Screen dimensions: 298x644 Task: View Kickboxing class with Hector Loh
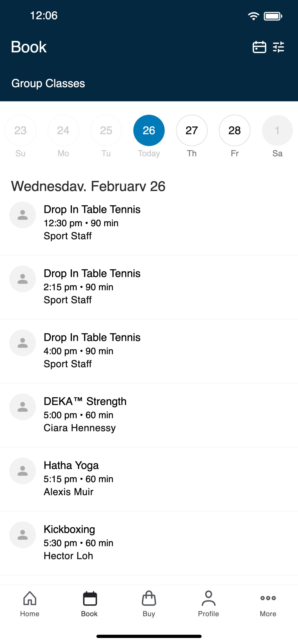149,543
